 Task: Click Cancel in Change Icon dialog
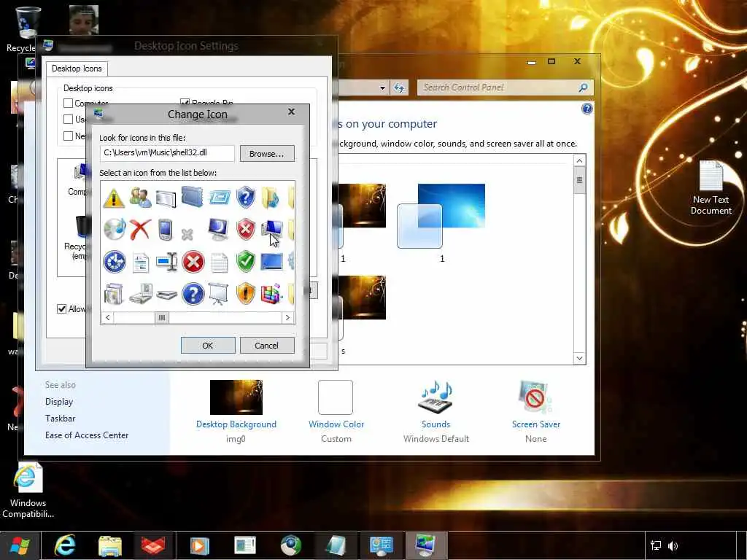[267, 345]
